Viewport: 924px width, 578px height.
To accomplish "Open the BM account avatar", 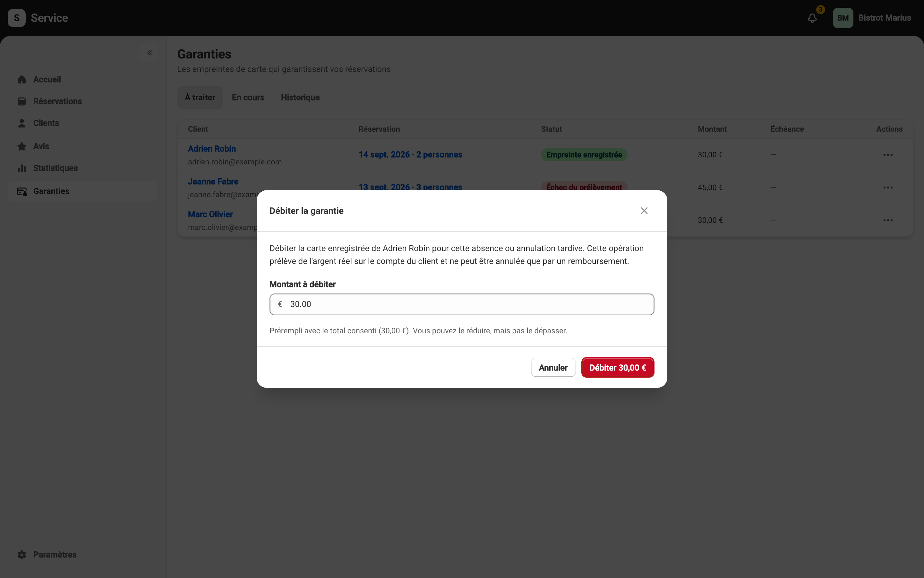I will [x=843, y=18].
